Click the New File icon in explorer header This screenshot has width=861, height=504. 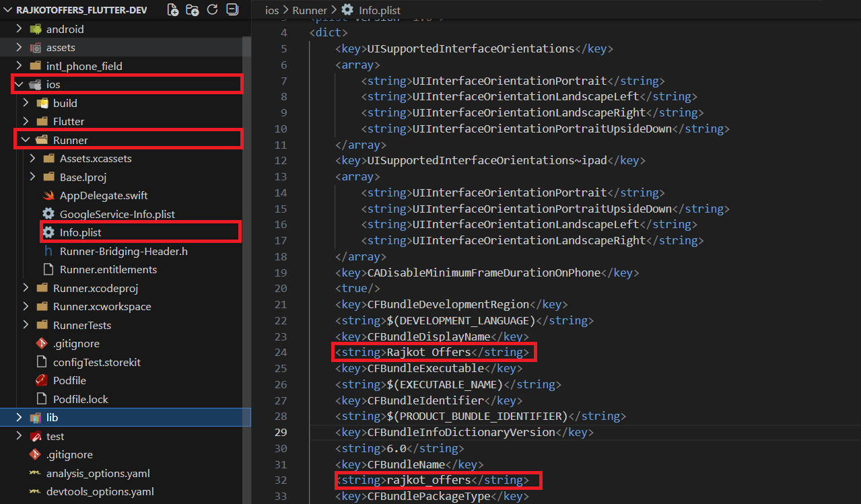(173, 10)
